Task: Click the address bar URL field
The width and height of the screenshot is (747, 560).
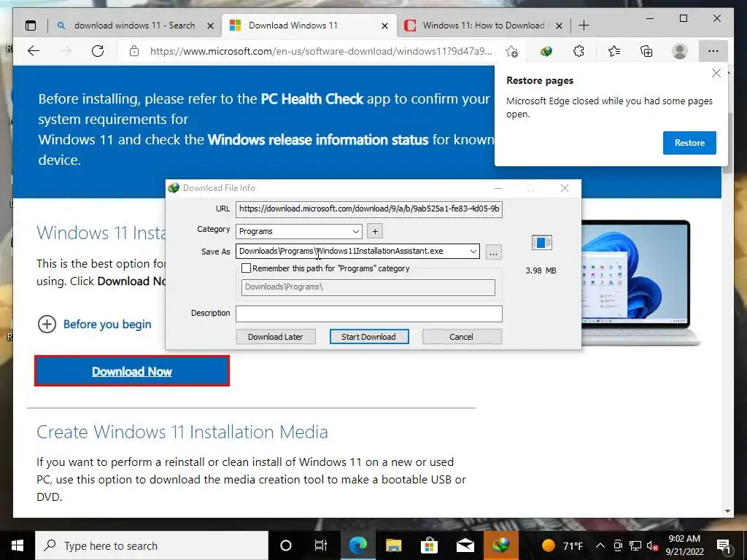Action: [321, 51]
